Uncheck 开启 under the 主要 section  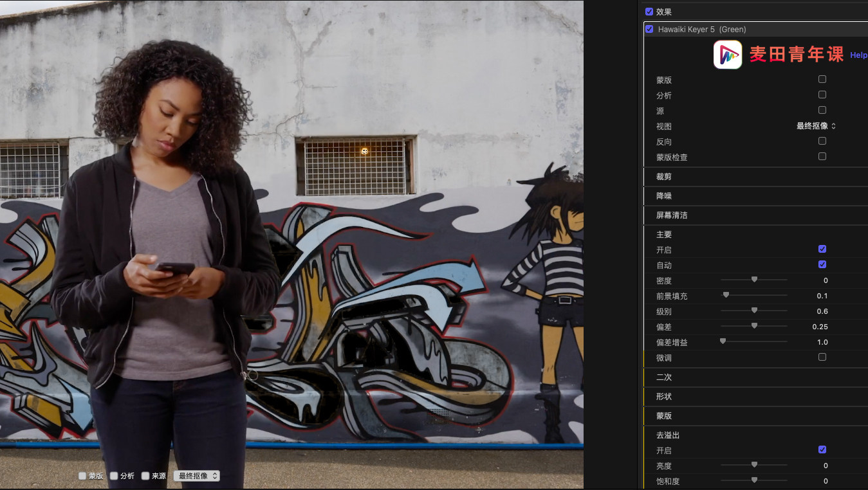coord(822,249)
